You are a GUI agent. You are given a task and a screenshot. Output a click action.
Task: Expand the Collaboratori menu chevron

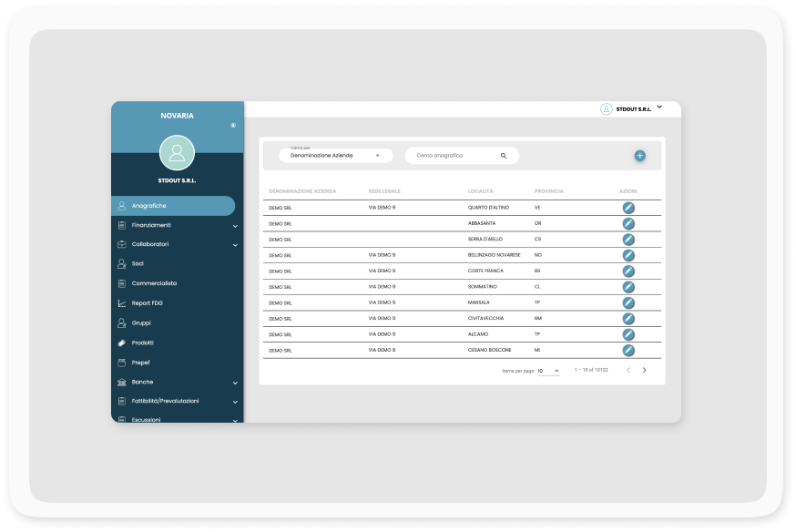[x=235, y=245]
